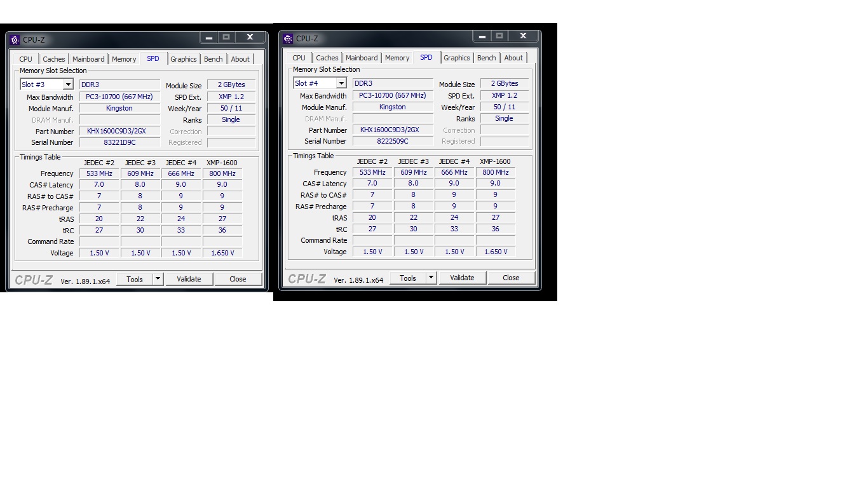Click Tools button in left CPU-Z window
This screenshot has width=868, height=488.
click(135, 279)
